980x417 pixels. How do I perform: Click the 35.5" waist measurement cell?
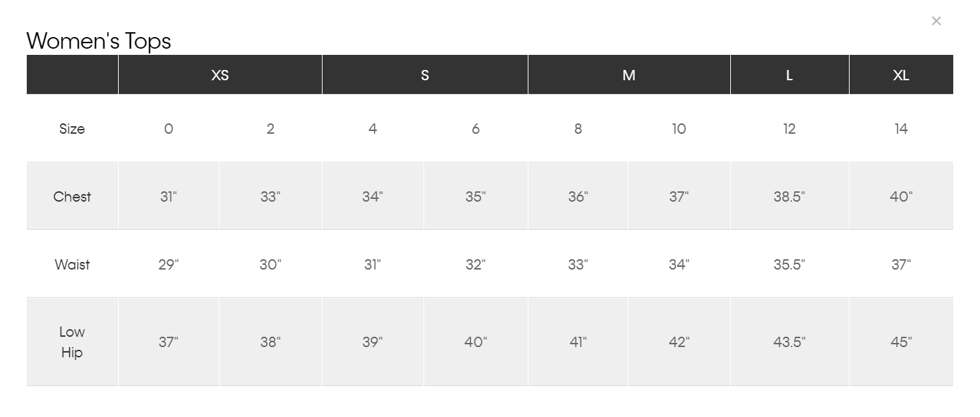click(x=790, y=265)
